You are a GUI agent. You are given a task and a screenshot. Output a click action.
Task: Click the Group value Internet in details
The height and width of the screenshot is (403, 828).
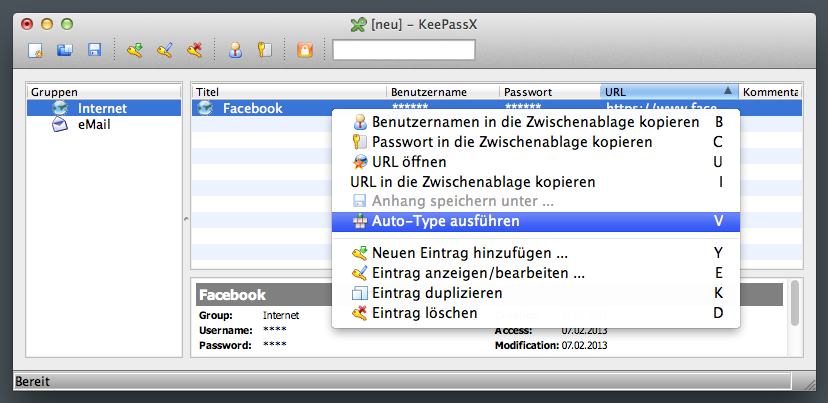[281, 315]
